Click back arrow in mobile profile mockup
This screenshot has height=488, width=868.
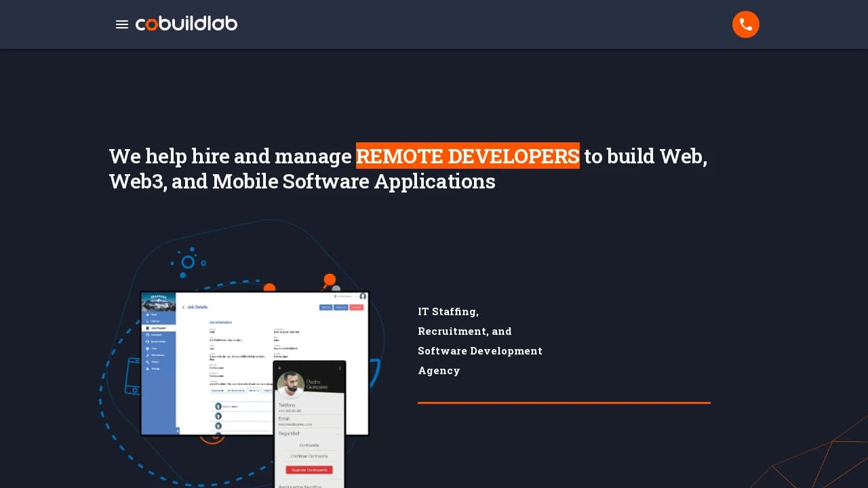[x=279, y=368]
